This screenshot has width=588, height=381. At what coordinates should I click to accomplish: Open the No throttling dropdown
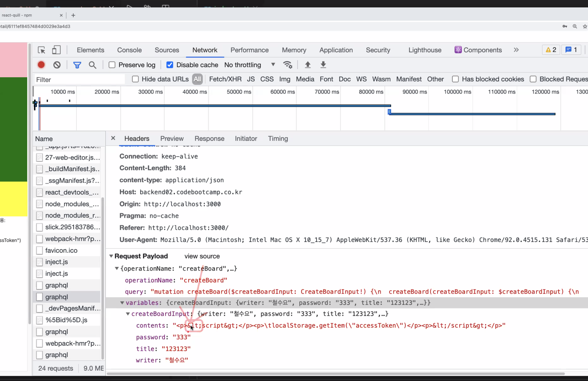tap(250, 65)
